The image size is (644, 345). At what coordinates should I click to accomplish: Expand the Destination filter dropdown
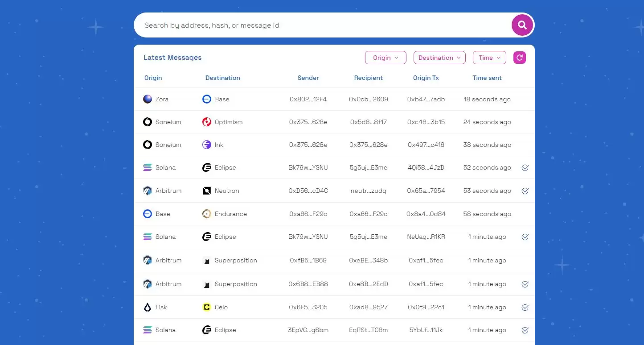(439, 58)
